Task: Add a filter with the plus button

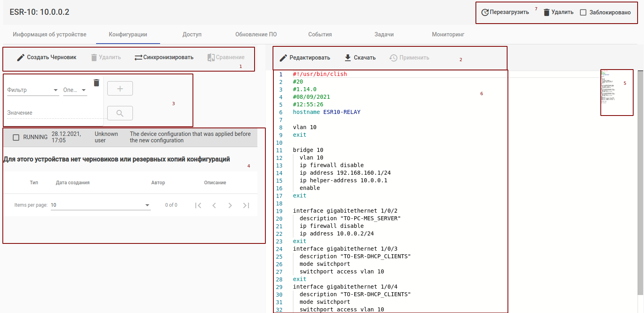Action: [120, 89]
